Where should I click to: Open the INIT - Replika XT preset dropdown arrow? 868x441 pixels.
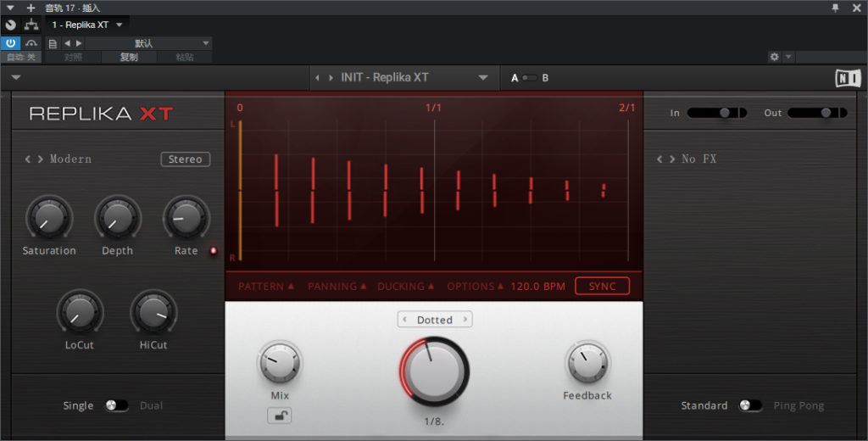point(483,78)
